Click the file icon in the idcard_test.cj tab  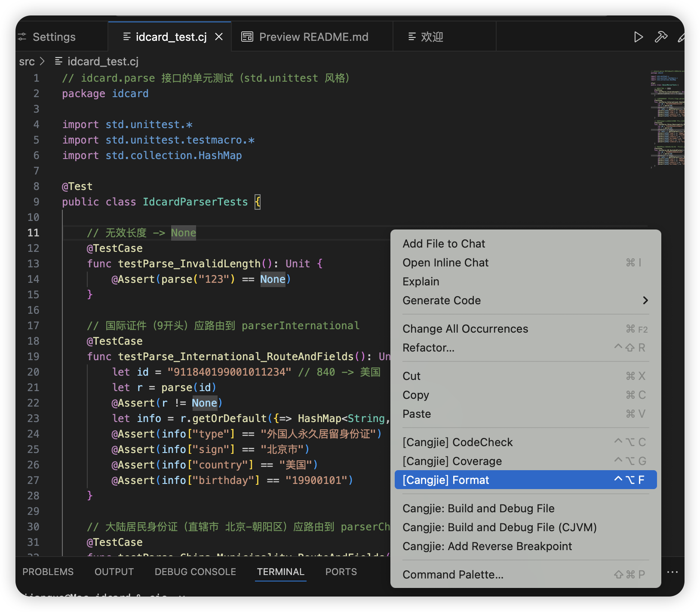[x=127, y=37]
